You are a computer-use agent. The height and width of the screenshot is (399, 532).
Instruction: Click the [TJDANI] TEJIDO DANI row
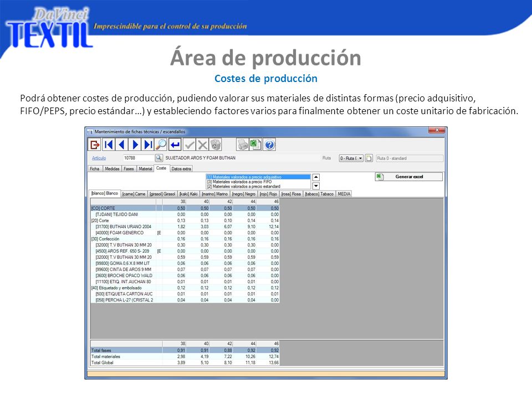(185, 214)
